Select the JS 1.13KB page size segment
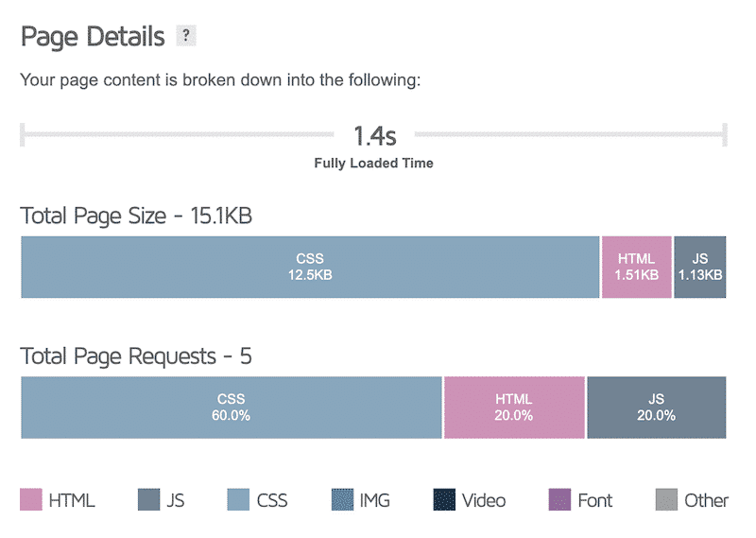 click(700, 268)
